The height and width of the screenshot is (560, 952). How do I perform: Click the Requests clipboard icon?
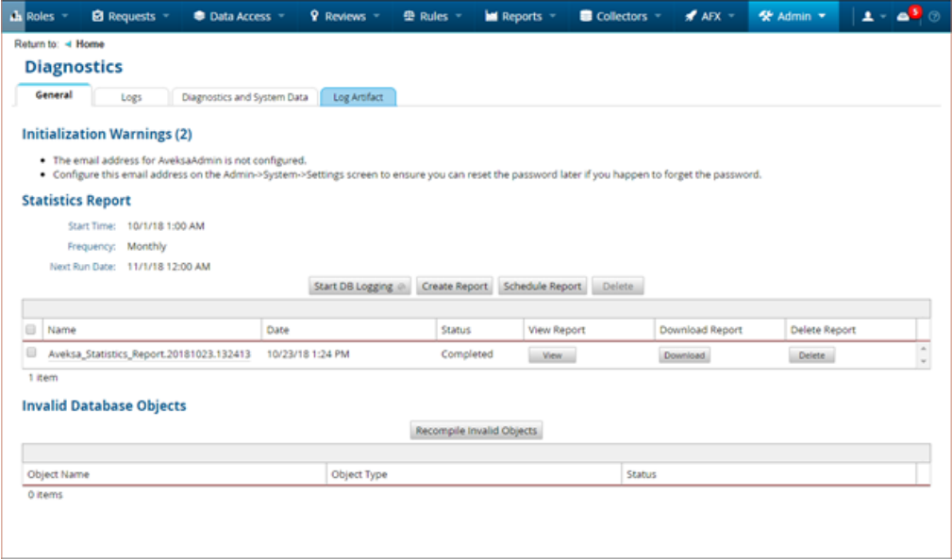[x=98, y=16]
